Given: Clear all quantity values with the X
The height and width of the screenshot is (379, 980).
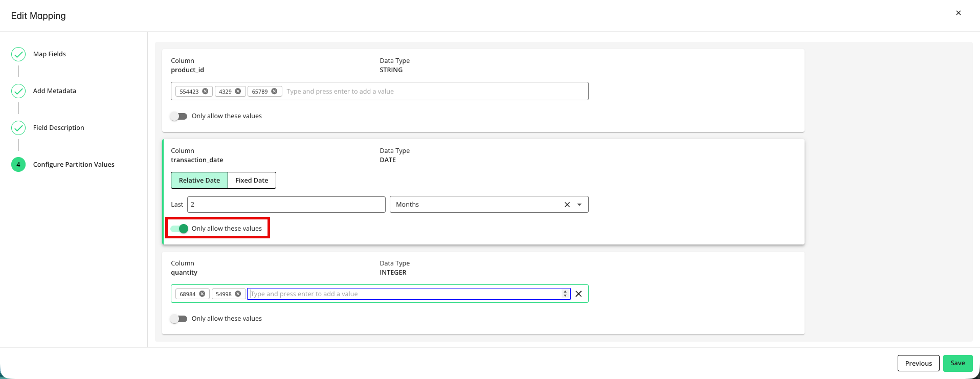Looking at the screenshot, I should point(578,294).
